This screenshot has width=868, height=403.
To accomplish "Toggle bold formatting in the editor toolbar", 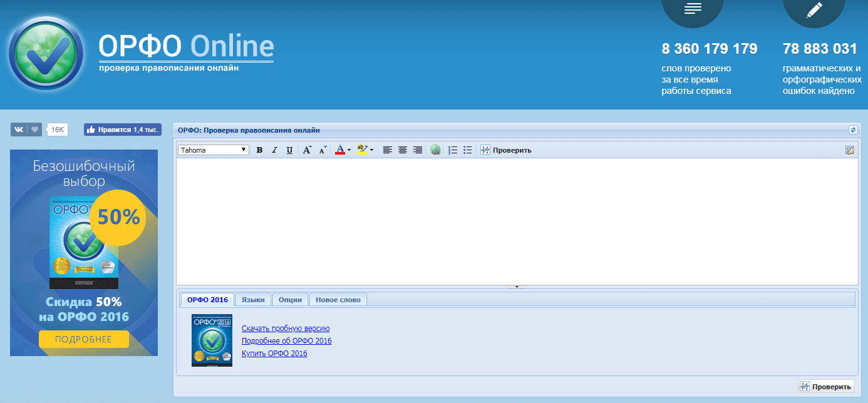I will tap(259, 150).
